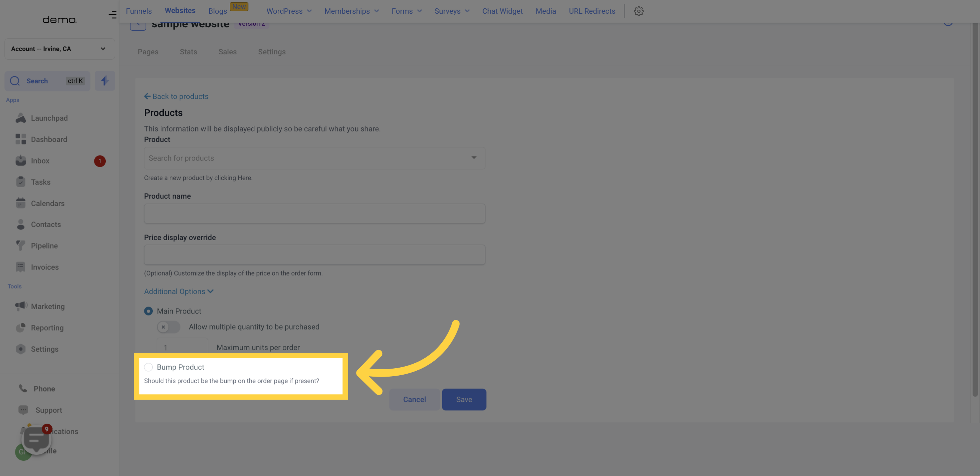Select the Bump Product radio button
This screenshot has height=476, width=980.
click(x=148, y=368)
